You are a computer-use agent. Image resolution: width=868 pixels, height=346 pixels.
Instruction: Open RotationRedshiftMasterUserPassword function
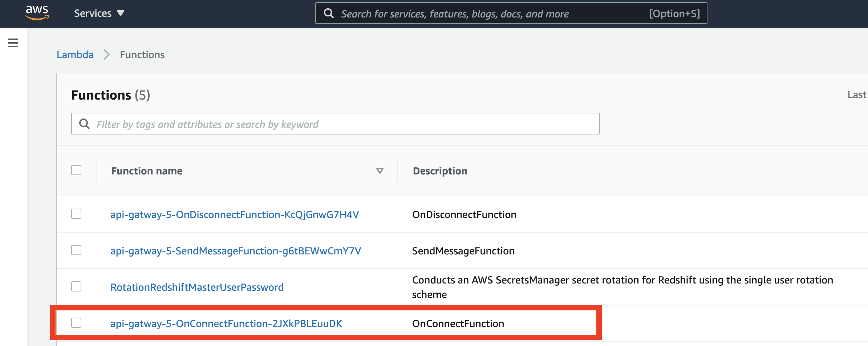(197, 287)
